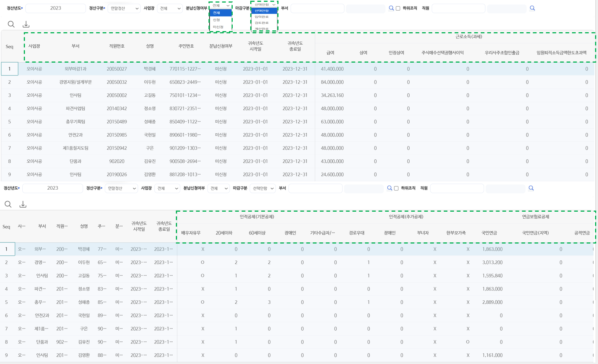Click the magnifier toolbar icon above the upper table
Screen dimensions: 598x364
pyautogui.click(x=11, y=24)
